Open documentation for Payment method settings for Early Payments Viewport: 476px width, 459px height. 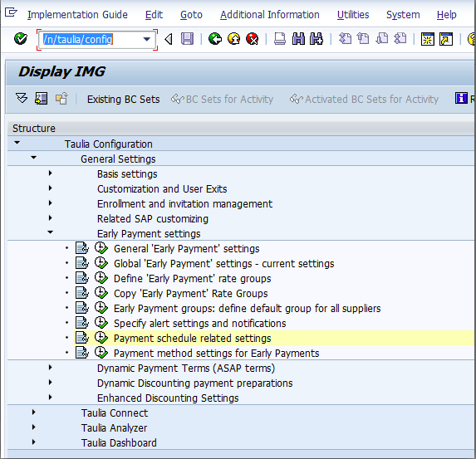[x=82, y=353]
